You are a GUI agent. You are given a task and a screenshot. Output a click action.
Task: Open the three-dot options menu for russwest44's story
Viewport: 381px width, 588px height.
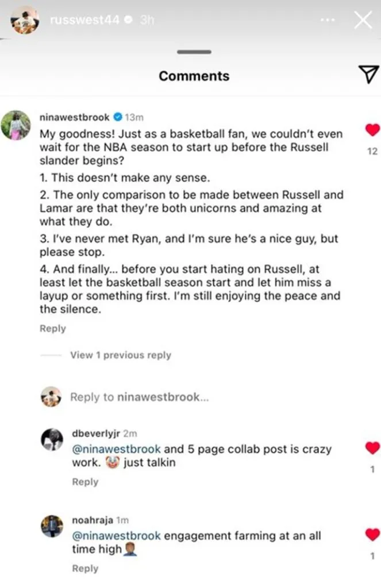(x=327, y=19)
